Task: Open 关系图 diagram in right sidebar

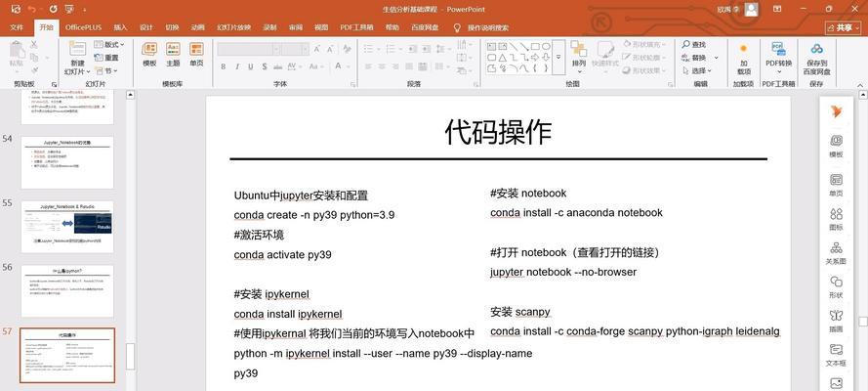Action: click(836, 252)
